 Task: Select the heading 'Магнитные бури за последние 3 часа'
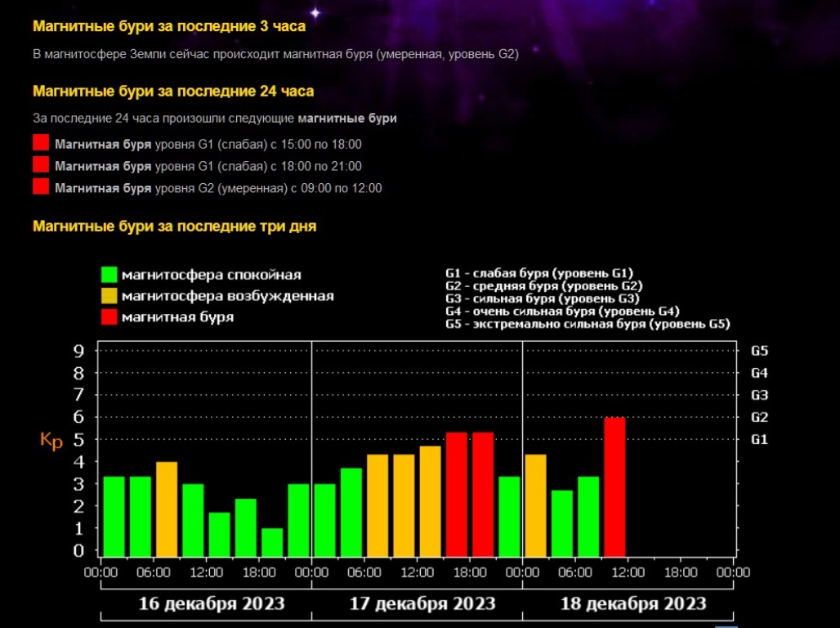click(169, 25)
